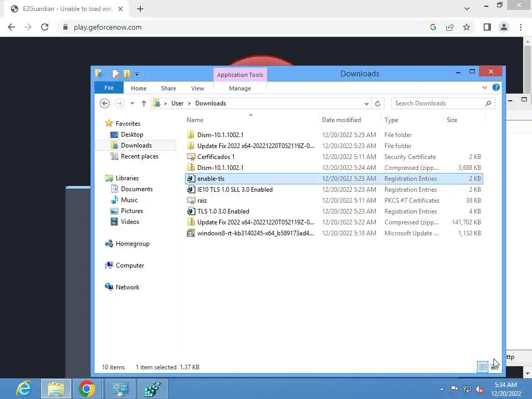Screen dimensions: 532x399
Task: Select Cerfificados 1 security certificate
Action: tap(334, 157)
